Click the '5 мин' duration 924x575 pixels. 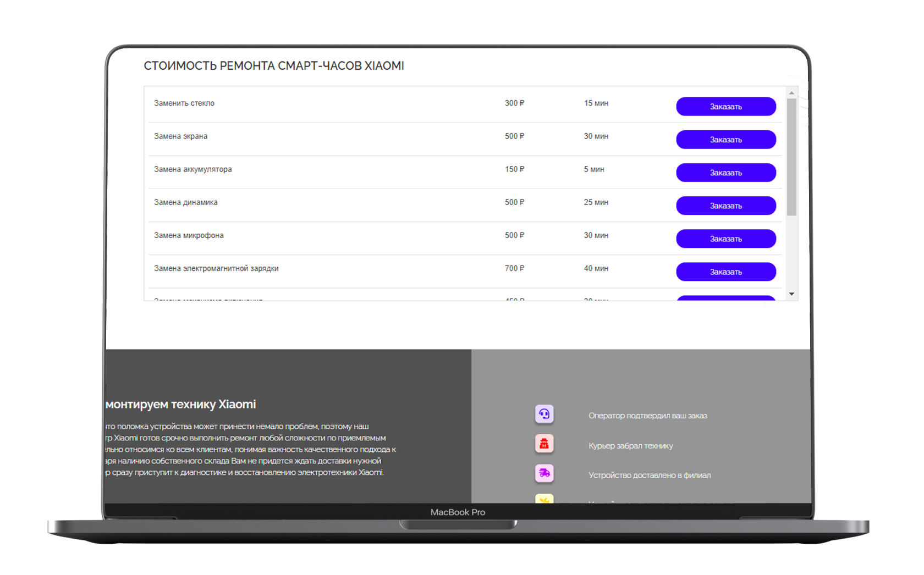(x=594, y=169)
